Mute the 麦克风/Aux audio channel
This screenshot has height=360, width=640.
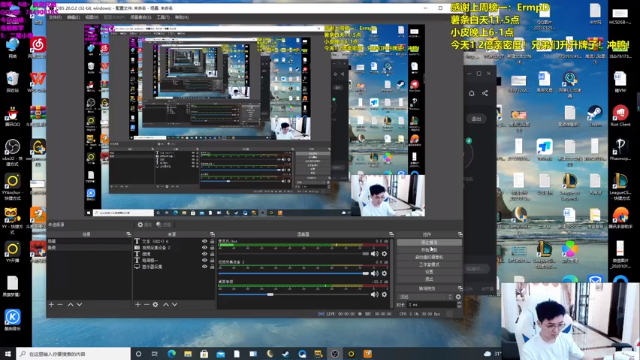374,254
